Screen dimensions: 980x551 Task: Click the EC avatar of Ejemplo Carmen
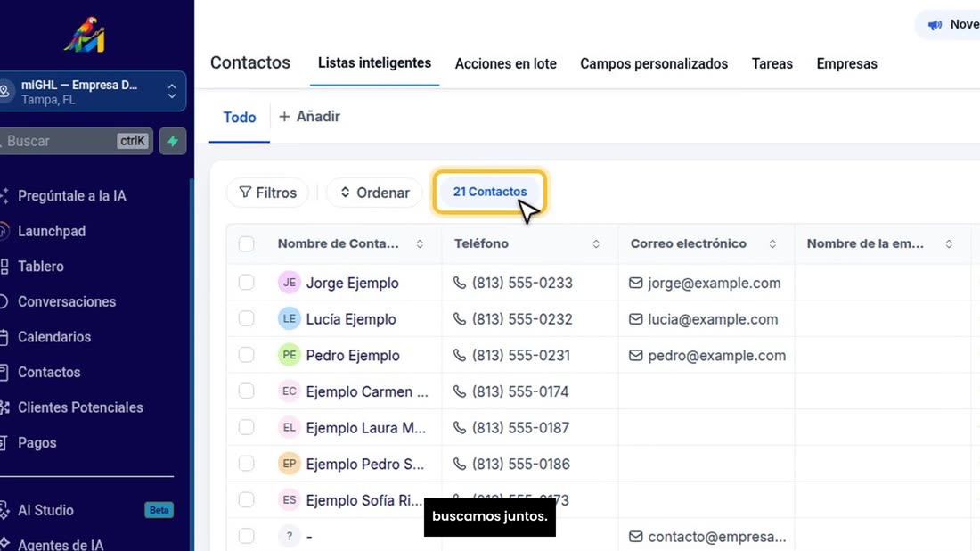(290, 391)
